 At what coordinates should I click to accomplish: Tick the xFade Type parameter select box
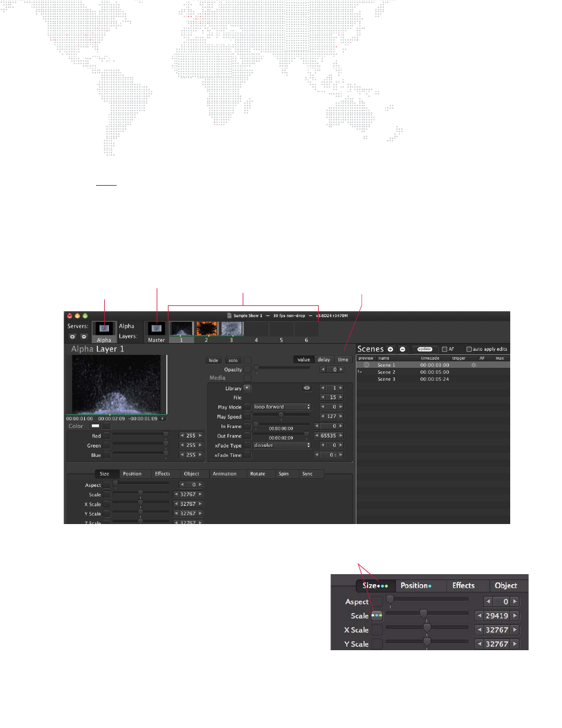coord(247,446)
